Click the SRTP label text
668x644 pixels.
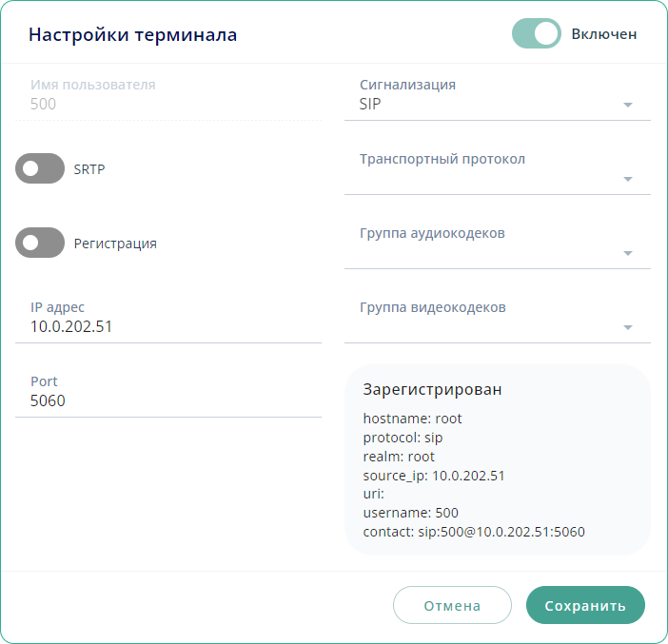click(89, 169)
